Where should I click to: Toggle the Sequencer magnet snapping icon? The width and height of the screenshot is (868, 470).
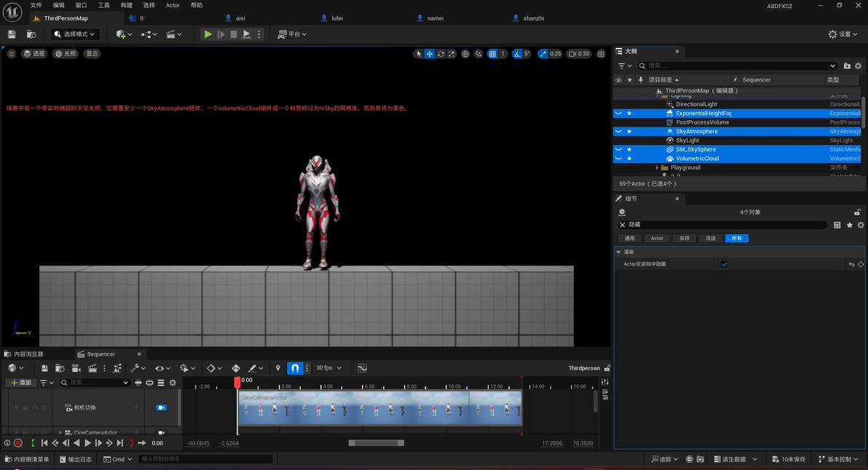(x=295, y=368)
